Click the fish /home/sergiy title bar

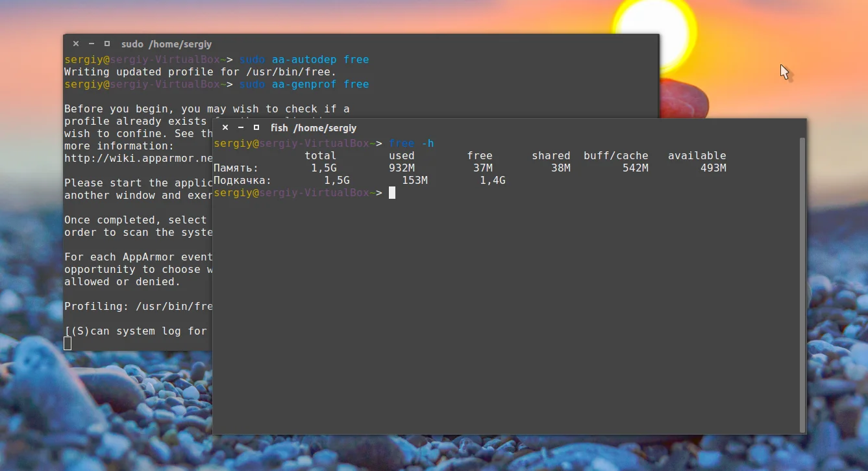(x=510, y=128)
